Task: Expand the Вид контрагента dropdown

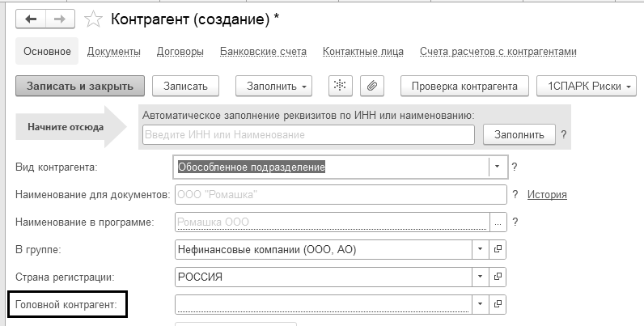Action: click(496, 167)
